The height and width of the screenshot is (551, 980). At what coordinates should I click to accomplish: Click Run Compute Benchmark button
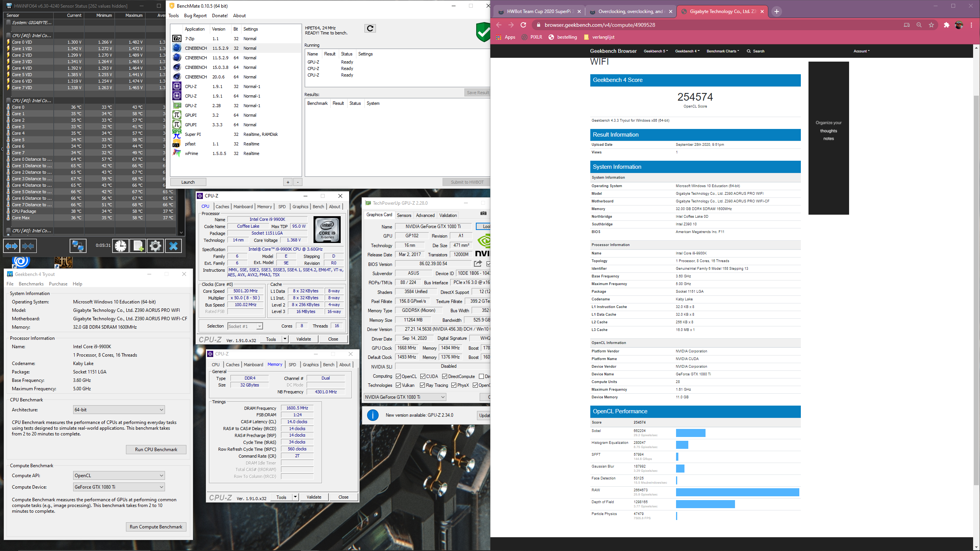(156, 527)
